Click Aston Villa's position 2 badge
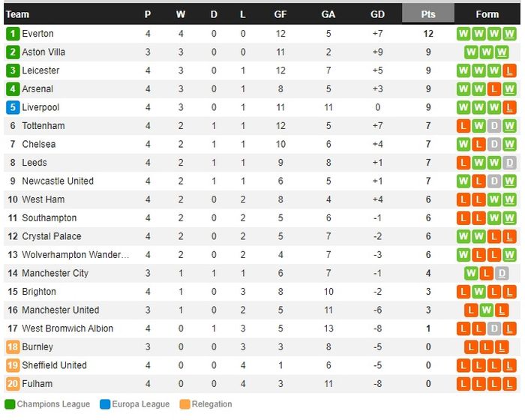 (x=13, y=52)
